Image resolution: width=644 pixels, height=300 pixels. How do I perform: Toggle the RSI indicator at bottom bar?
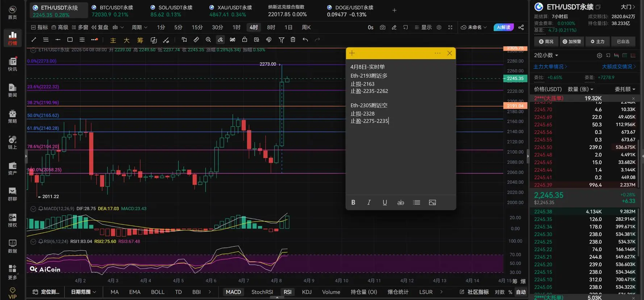[x=288, y=292]
